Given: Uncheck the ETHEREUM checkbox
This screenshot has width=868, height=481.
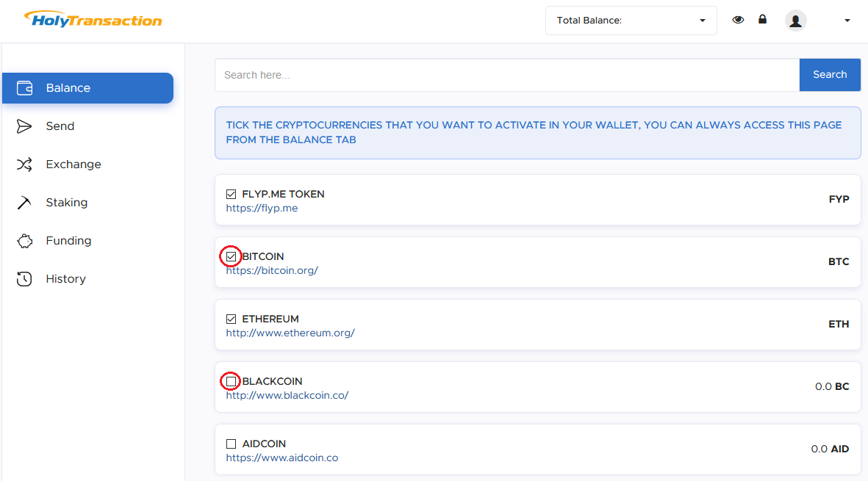Looking at the screenshot, I should [x=231, y=319].
